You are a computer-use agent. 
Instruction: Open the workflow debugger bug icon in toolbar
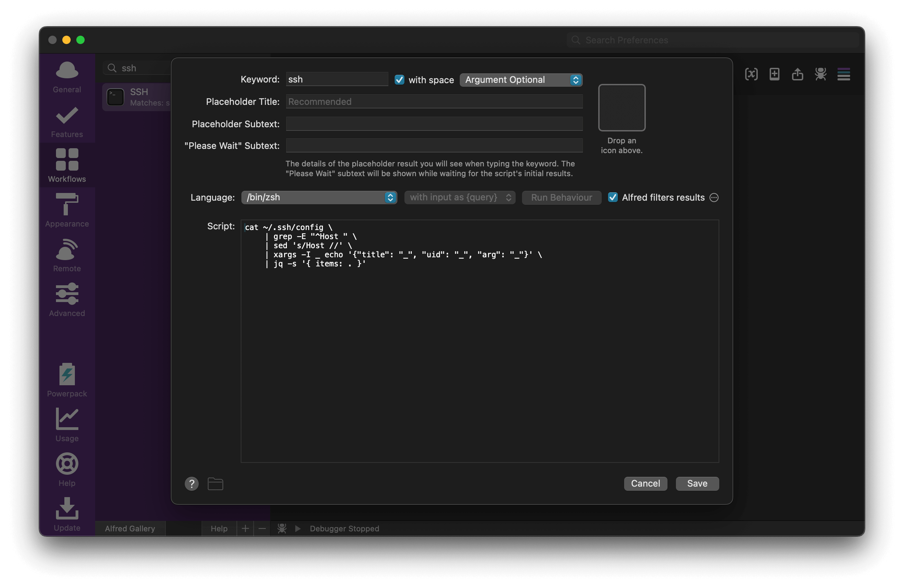pos(820,74)
